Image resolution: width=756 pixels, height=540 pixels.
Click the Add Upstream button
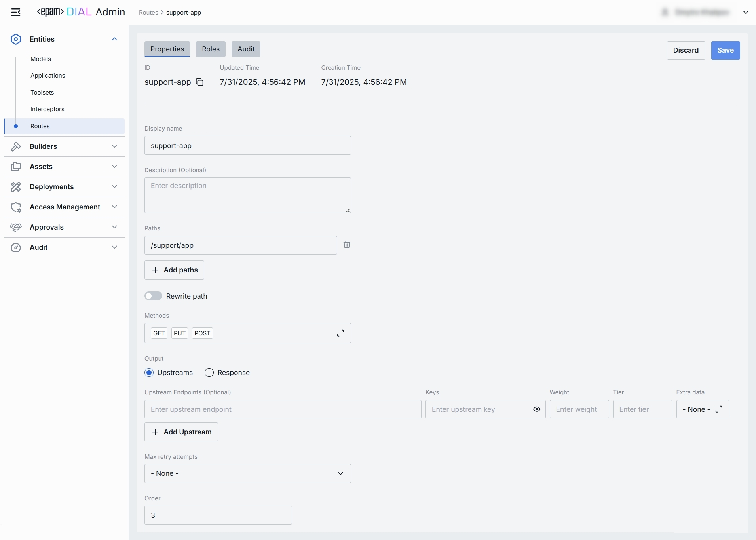click(x=181, y=432)
